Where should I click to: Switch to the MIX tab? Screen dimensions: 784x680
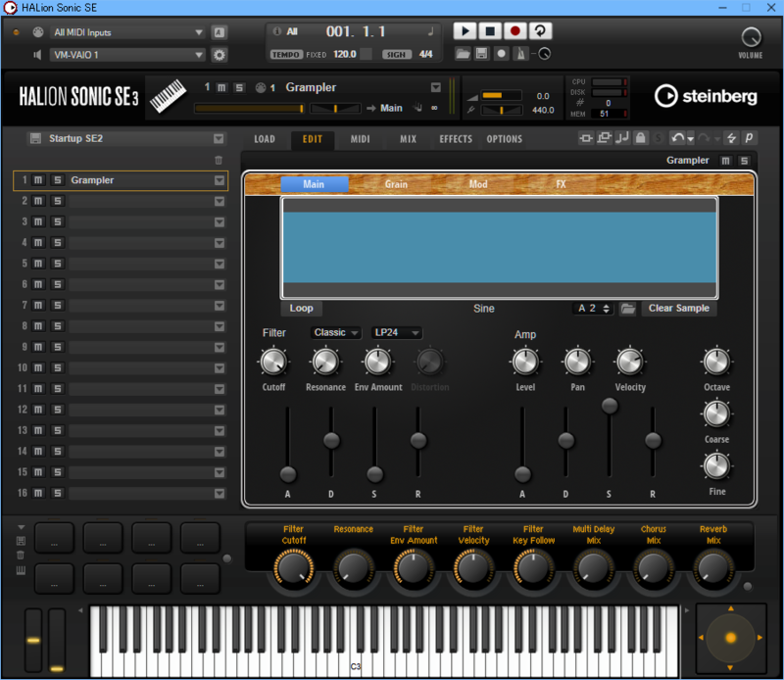pyautogui.click(x=408, y=139)
